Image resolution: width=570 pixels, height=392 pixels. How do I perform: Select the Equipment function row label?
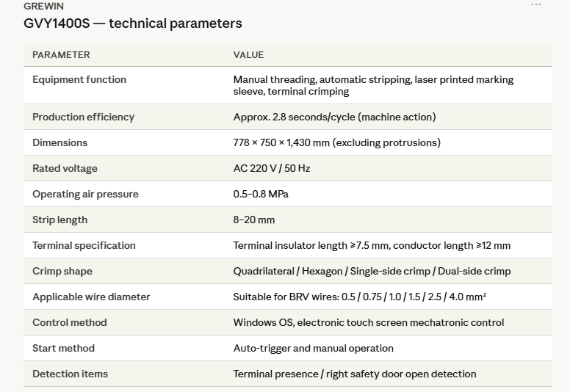(79, 79)
